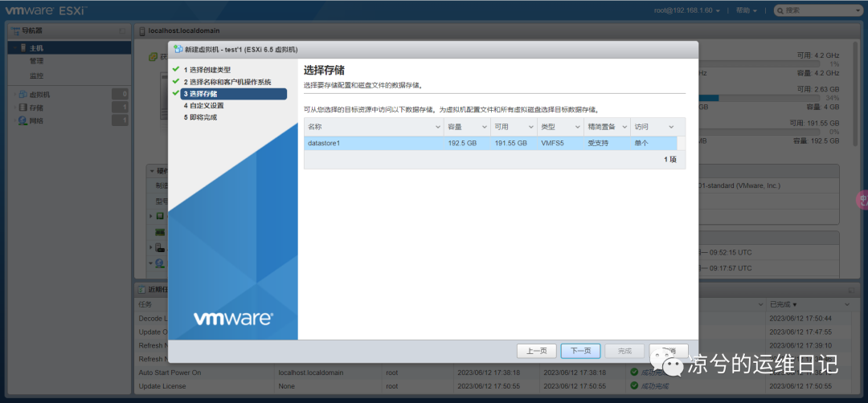
Task: Expand the 存储 tree node
Action: point(14,108)
